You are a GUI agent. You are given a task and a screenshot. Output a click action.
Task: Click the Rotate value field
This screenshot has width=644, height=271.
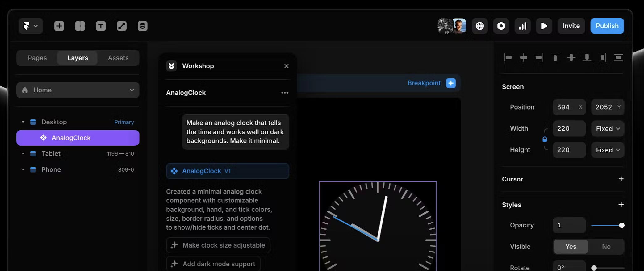click(x=569, y=266)
